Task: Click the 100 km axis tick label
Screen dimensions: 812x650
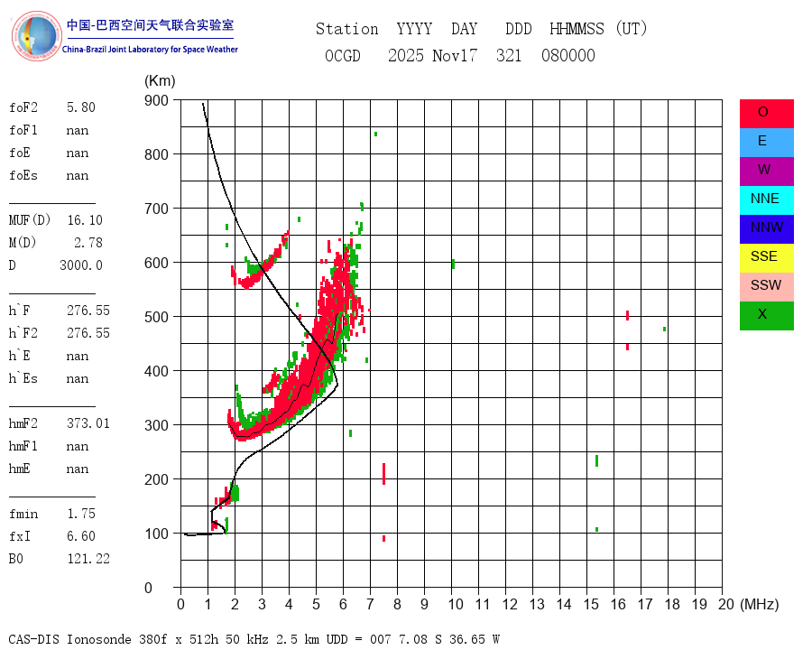Action: pos(156,534)
